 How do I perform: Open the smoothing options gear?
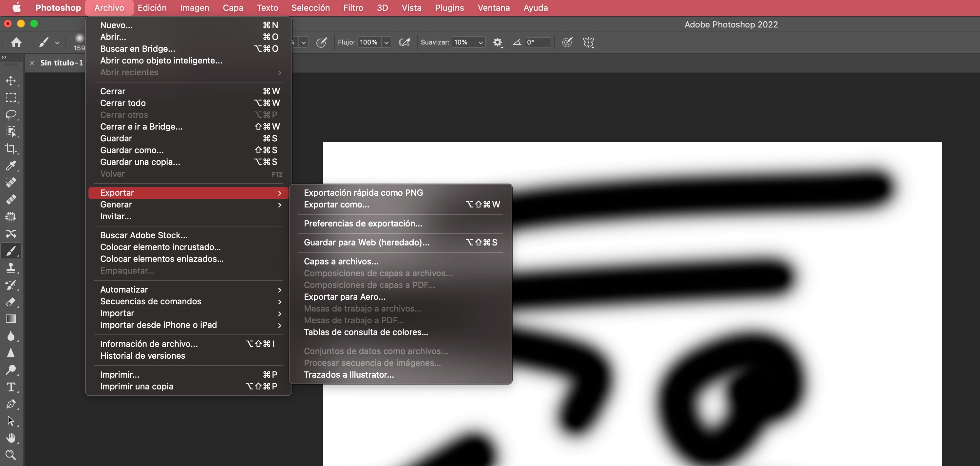[497, 42]
